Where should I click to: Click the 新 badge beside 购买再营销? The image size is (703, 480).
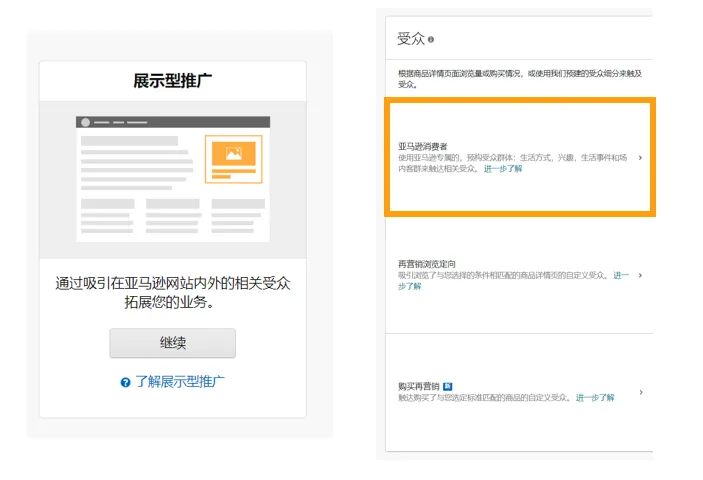(x=447, y=386)
